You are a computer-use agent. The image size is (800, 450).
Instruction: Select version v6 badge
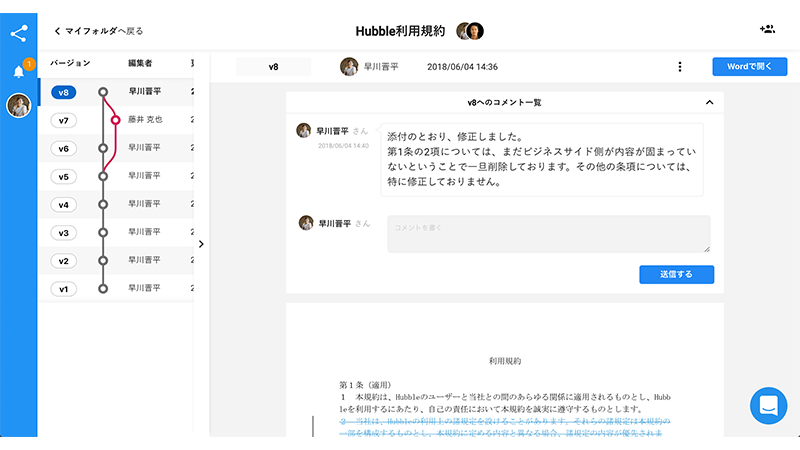coord(64,148)
